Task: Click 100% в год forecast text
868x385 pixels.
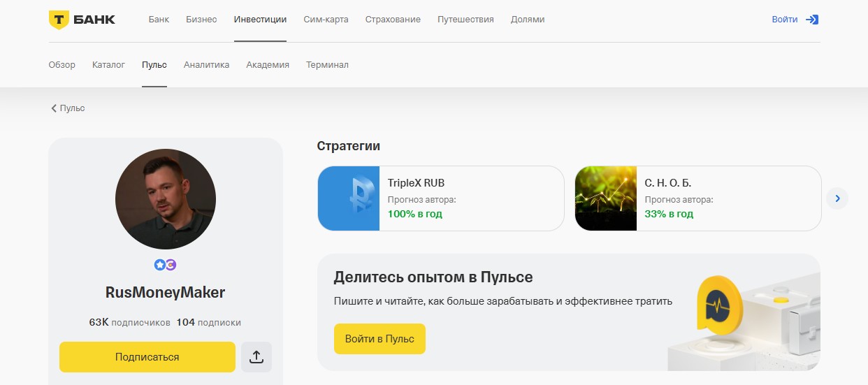Action: click(415, 214)
